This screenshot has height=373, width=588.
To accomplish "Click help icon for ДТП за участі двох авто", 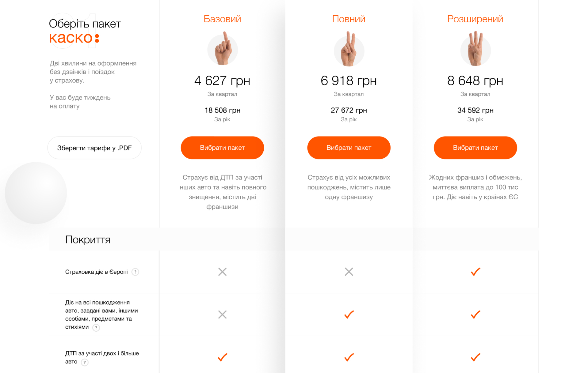I will 85,362.
